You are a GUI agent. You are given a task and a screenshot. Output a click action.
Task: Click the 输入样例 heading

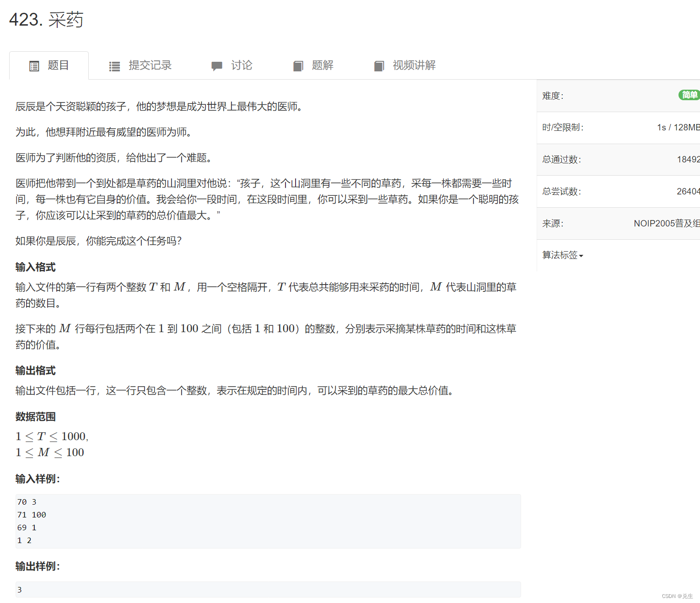click(38, 479)
